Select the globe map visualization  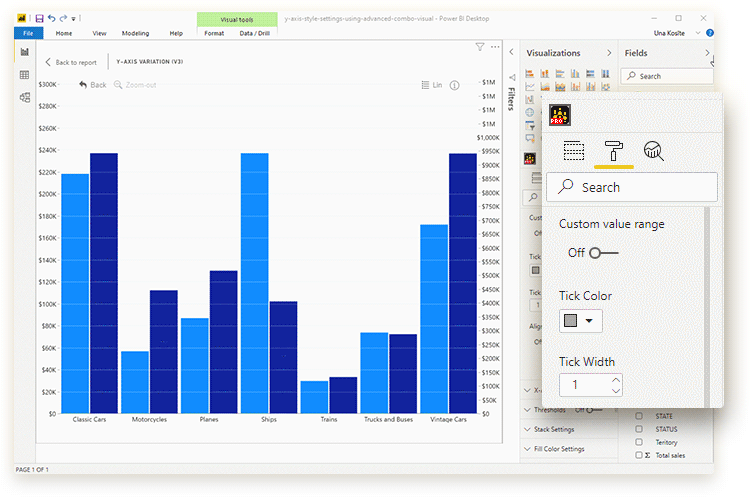(529, 112)
